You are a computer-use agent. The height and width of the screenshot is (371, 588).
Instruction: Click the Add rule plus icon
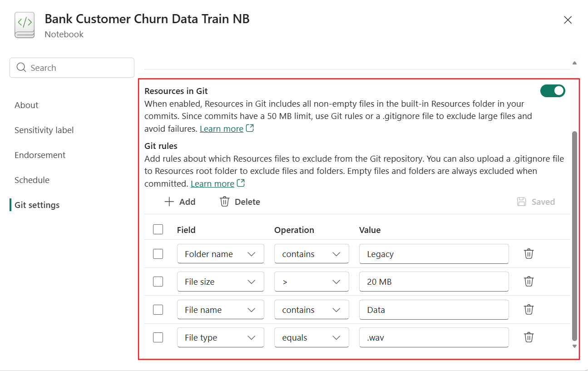point(169,202)
